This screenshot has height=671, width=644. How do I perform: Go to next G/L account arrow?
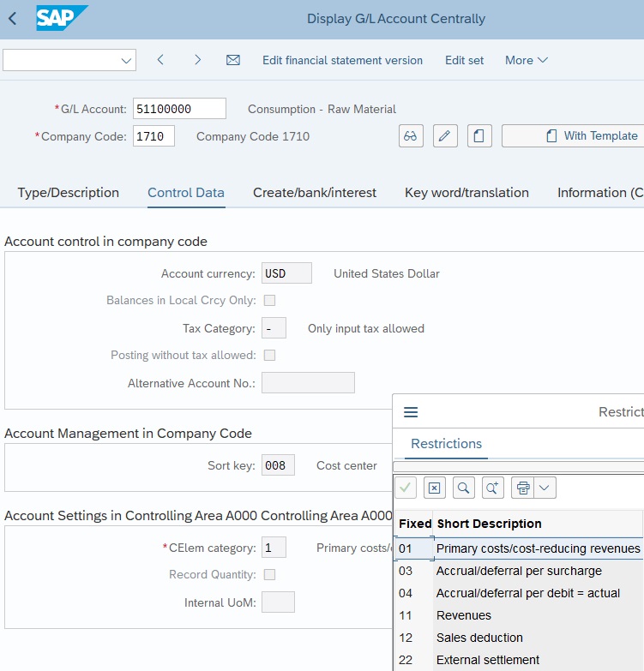(197, 60)
